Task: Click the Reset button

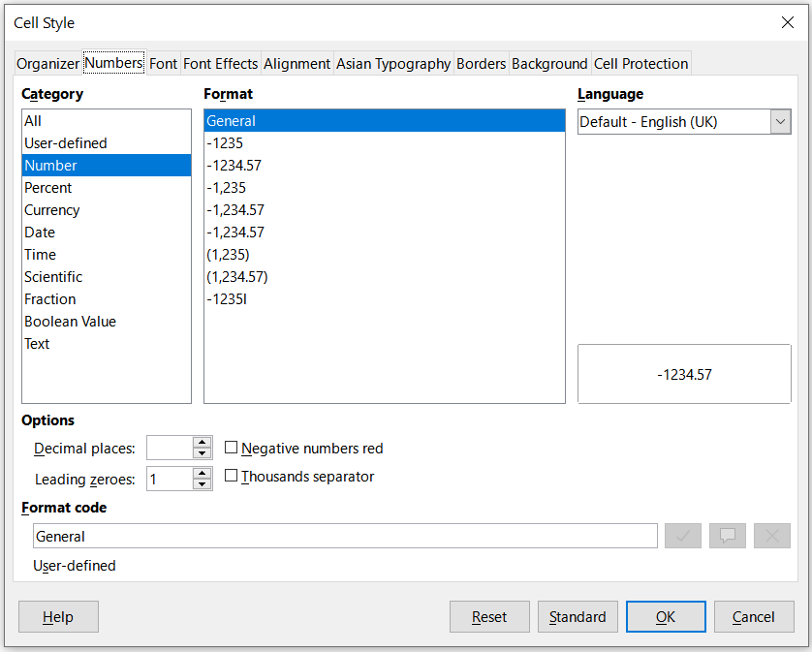Action: tap(489, 617)
